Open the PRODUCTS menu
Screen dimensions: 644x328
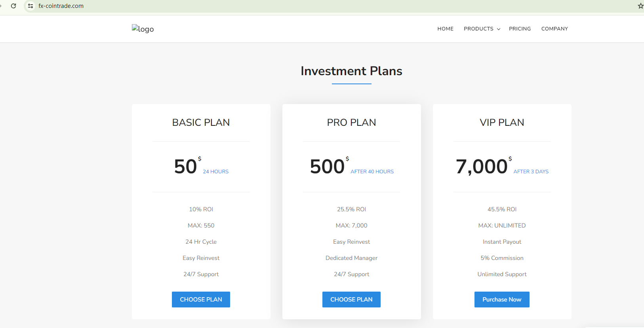point(478,29)
